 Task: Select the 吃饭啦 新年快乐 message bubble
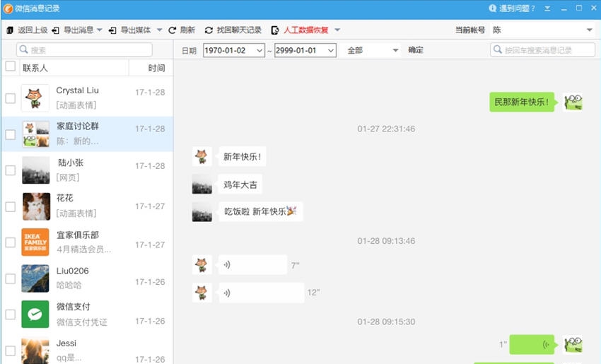[x=261, y=211]
